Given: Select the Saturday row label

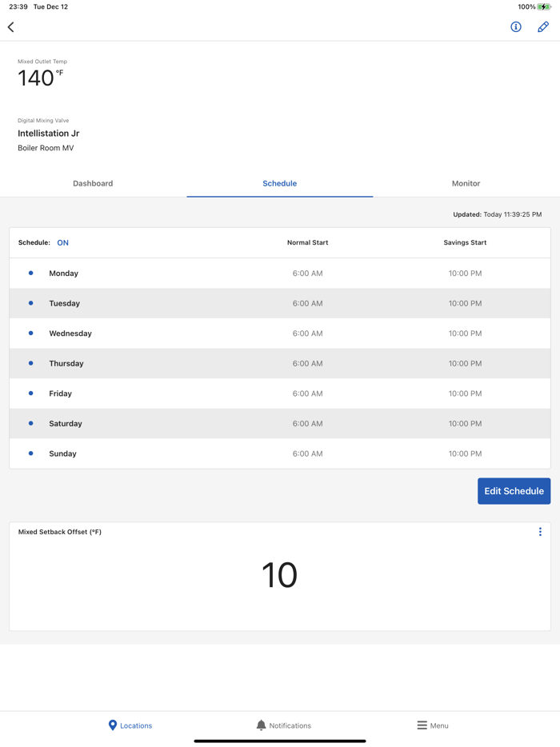Looking at the screenshot, I should 66,424.
